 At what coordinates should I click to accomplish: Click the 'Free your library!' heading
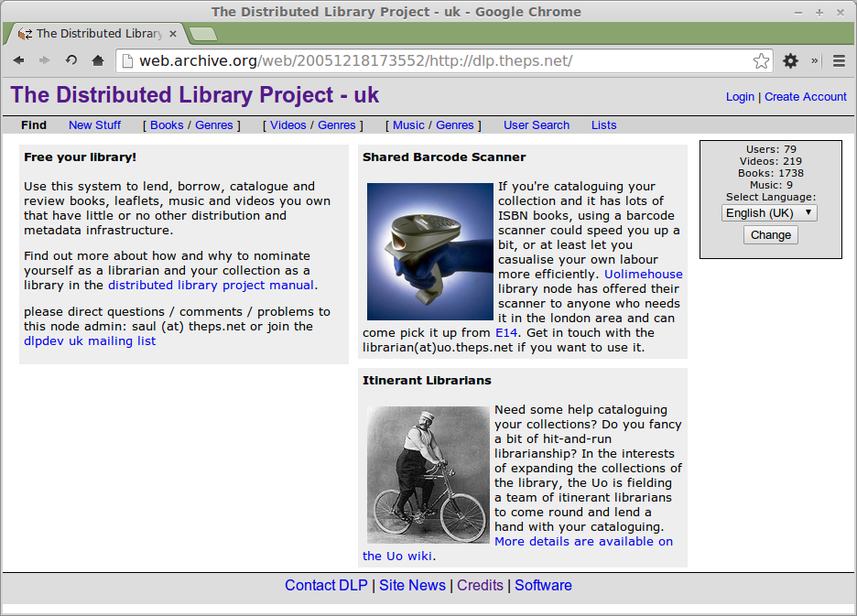point(80,157)
